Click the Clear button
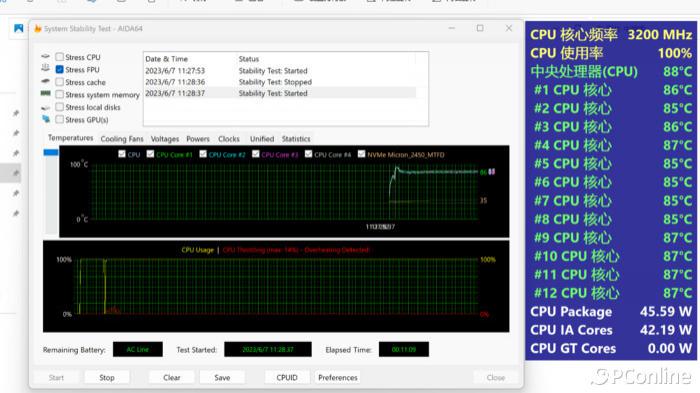Screen dimensions: 700x393 coord(171,377)
